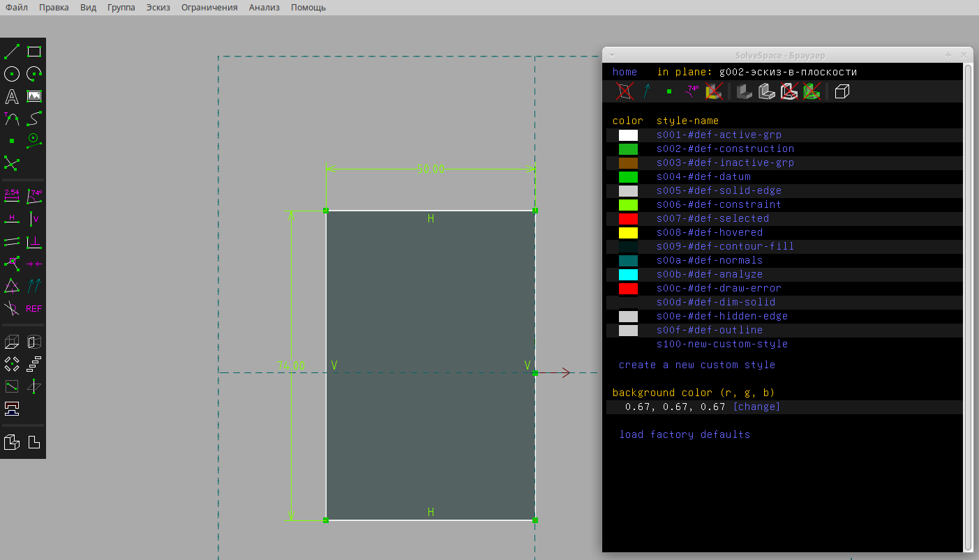
Task: Toggle solid model outline visibility
Action: pos(789,91)
